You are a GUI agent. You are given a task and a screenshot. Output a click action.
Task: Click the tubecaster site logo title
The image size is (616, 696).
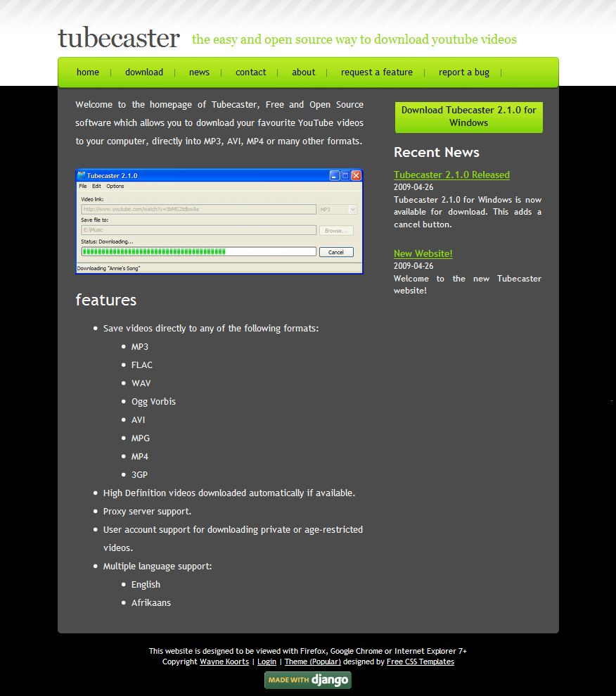pos(119,38)
